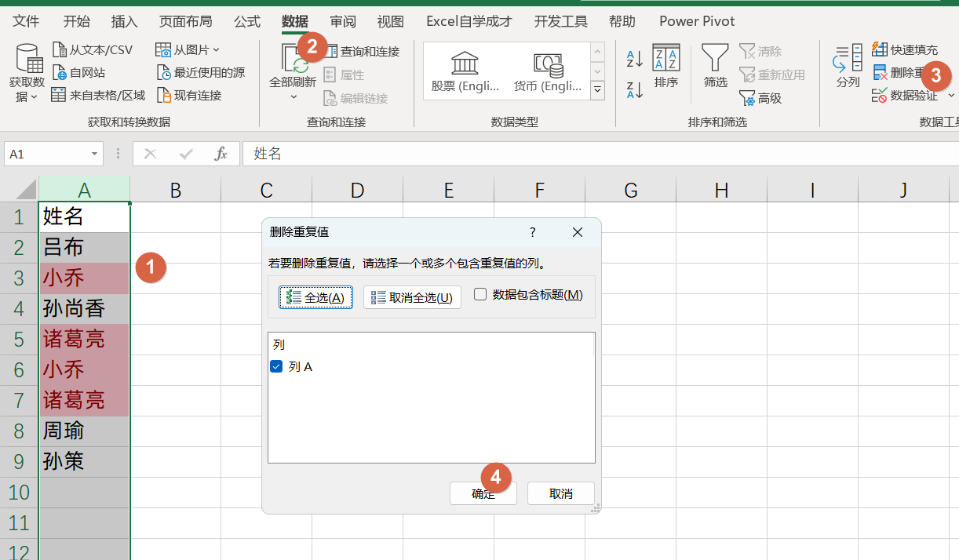Screen dimensions: 959x560
Task: Open the Power Pivot tab
Action: 698,21
